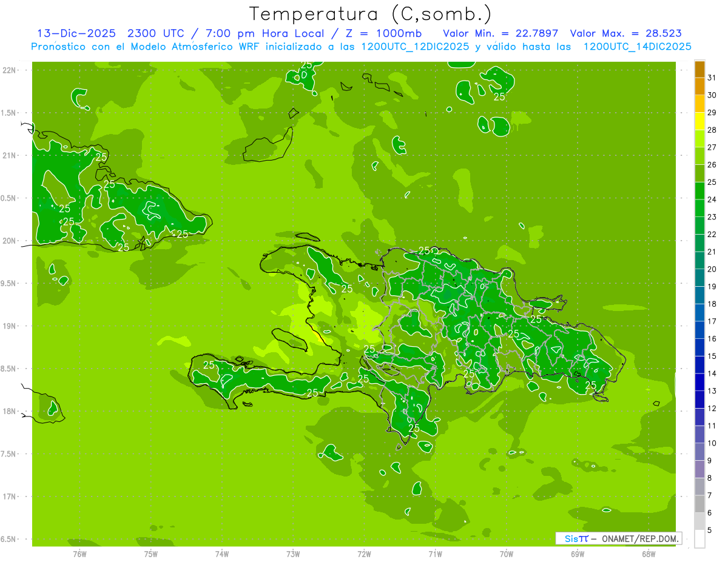Pick the blue swatch between 13 and 14
This screenshot has width=728, height=562.
tap(699, 383)
